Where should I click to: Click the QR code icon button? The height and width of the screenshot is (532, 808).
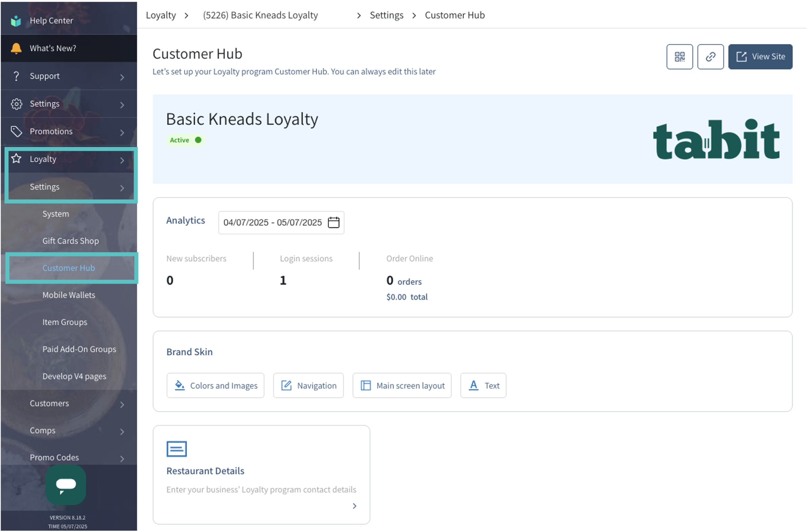coord(679,57)
